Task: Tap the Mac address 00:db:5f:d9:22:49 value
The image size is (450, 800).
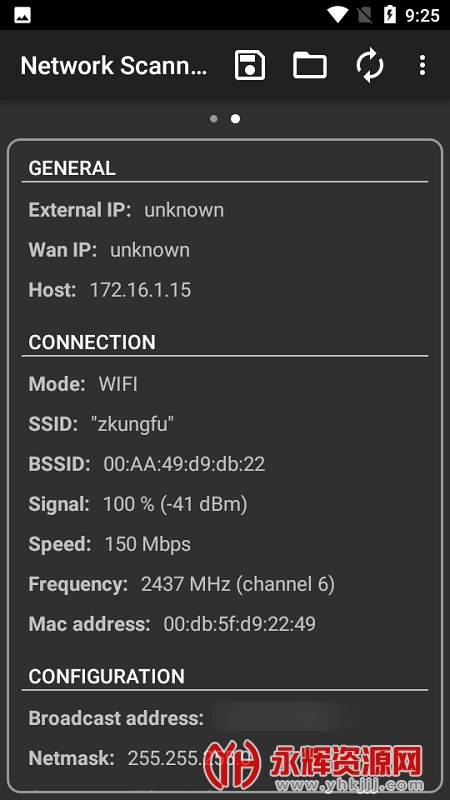Action: click(239, 624)
